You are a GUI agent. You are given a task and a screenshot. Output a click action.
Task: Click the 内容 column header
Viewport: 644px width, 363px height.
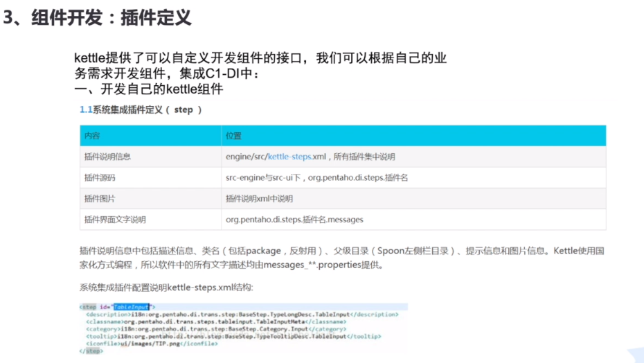pyautogui.click(x=150, y=136)
